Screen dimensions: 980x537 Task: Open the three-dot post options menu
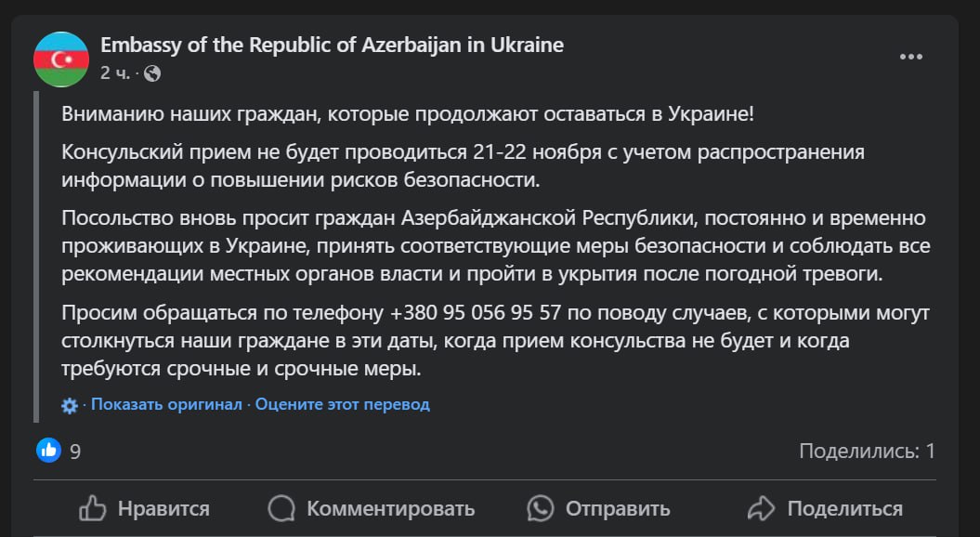(x=910, y=57)
